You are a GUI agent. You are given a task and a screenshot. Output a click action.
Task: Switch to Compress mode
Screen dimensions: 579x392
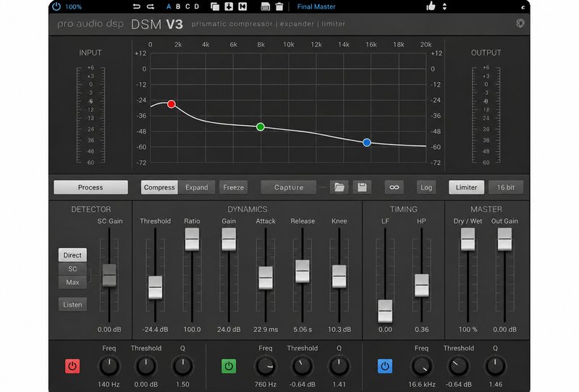tap(159, 187)
